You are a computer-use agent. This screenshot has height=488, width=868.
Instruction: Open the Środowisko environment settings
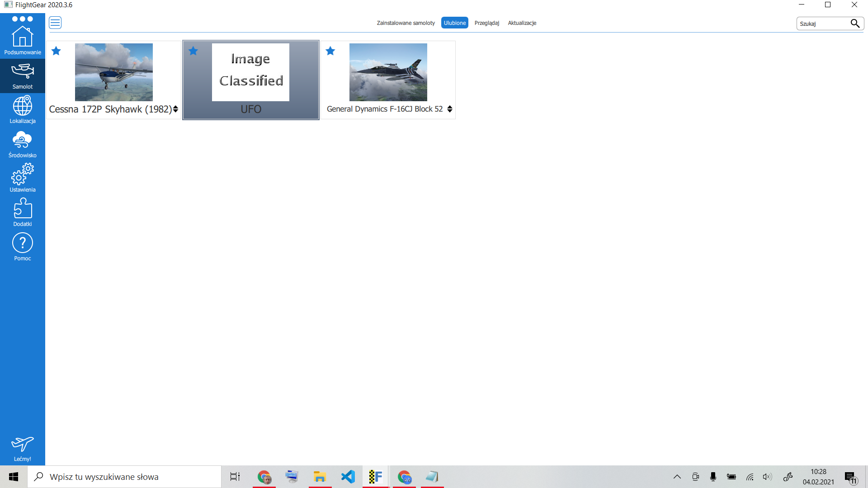pyautogui.click(x=23, y=145)
